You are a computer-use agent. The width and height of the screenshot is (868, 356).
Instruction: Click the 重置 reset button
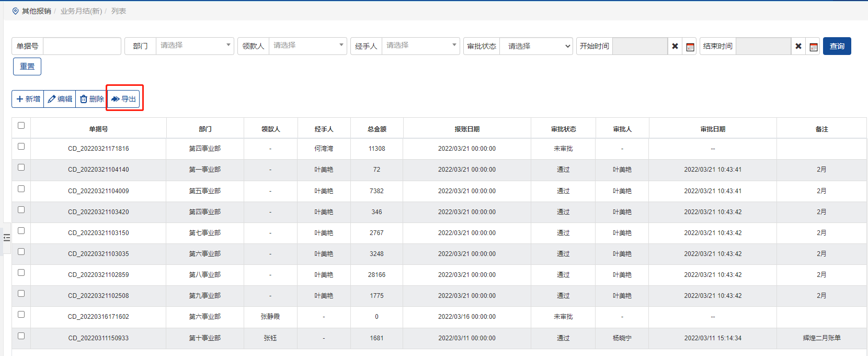coord(27,66)
